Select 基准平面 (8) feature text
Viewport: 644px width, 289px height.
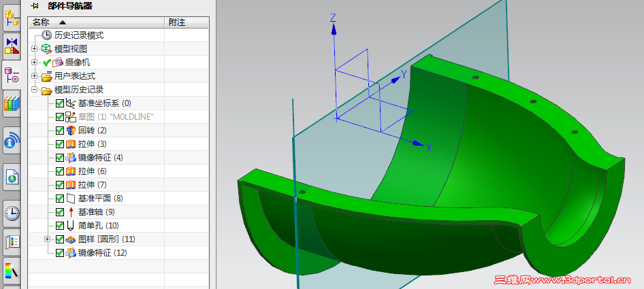pyautogui.click(x=100, y=199)
